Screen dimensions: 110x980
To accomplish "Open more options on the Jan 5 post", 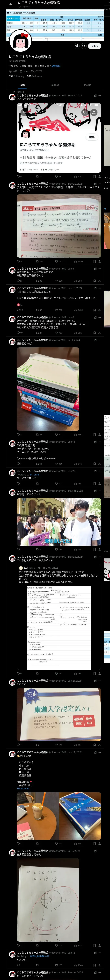I will [100, 269].
